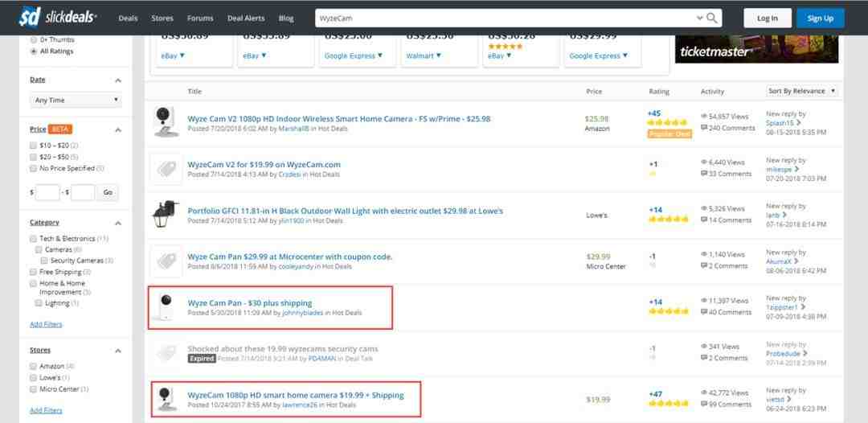Open poster MarshallB's profile link

[x=293, y=129]
